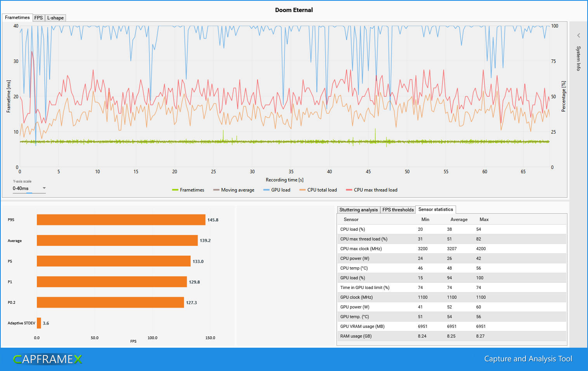Viewport: 588px width, 371px height.
Task: Select the RAM usage (GB) row
Action: [x=452, y=336]
